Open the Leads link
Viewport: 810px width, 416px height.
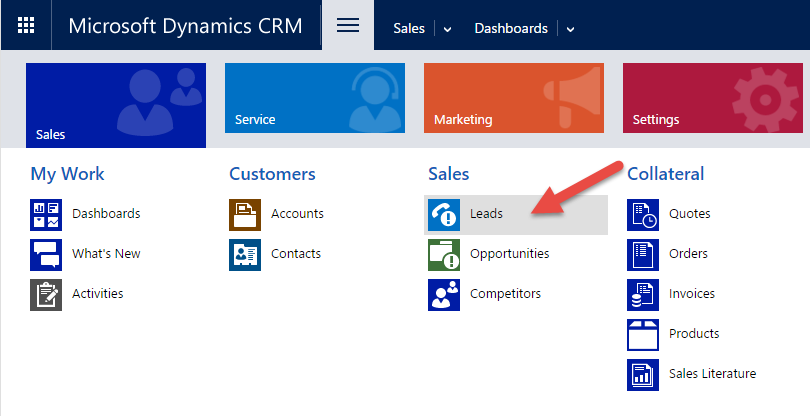click(x=486, y=214)
